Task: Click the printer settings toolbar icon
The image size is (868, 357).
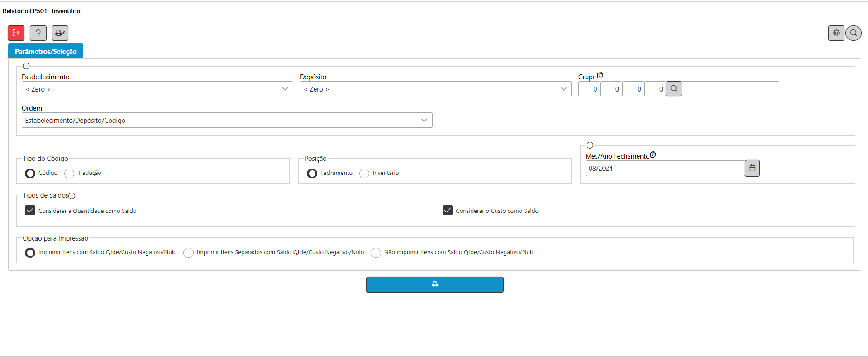Action: pos(60,33)
